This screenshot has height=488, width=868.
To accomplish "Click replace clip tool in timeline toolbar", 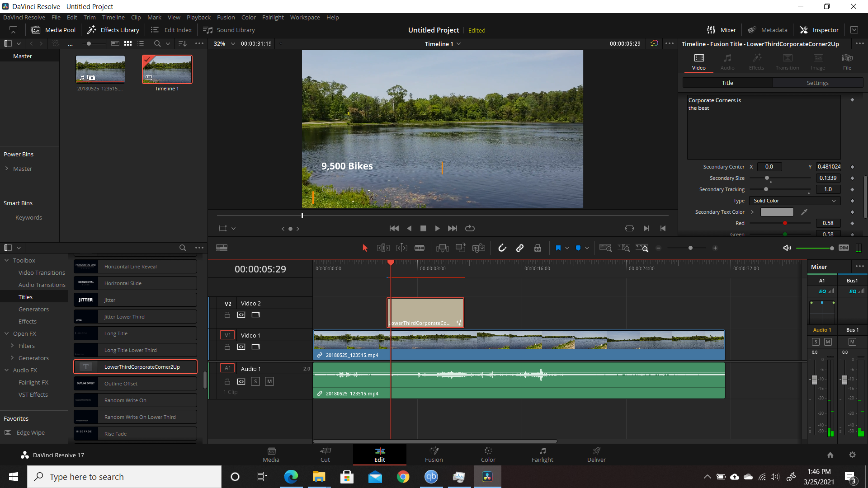I will [x=478, y=248].
